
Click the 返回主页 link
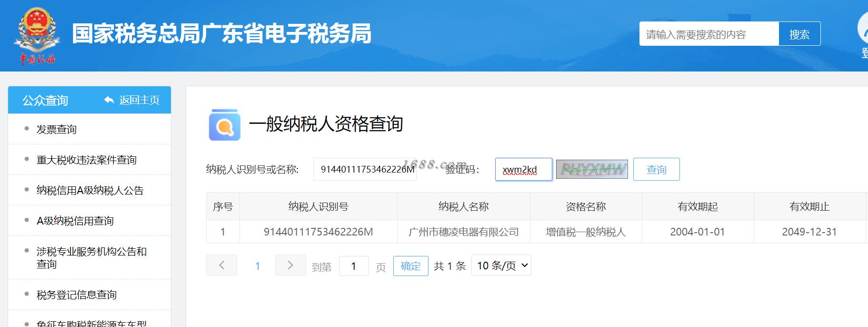pyautogui.click(x=139, y=100)
